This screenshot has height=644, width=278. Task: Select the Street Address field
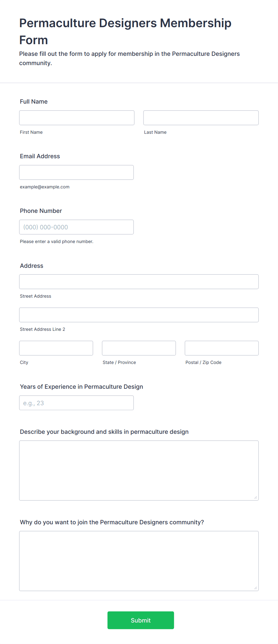pos(139,282)
